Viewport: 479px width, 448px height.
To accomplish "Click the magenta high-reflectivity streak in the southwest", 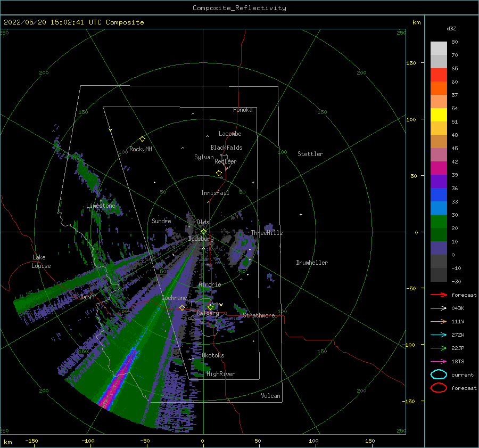I will [x=119, y=379].
